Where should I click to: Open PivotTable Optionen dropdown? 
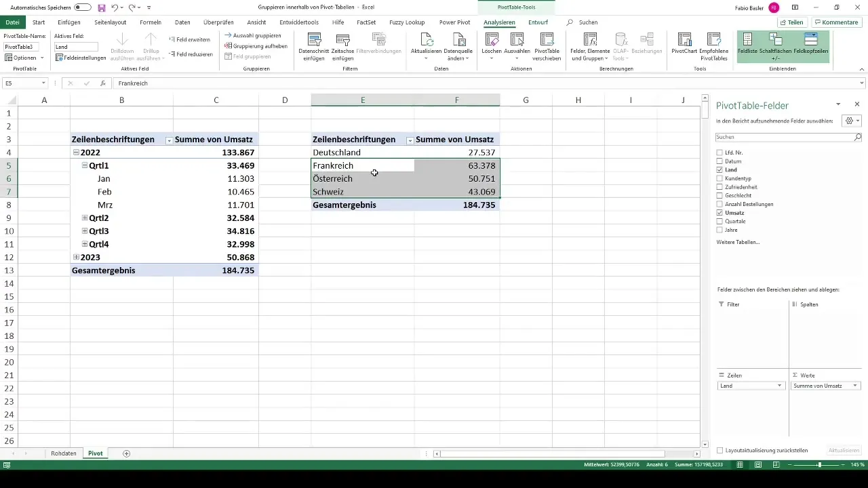point(24,58)
